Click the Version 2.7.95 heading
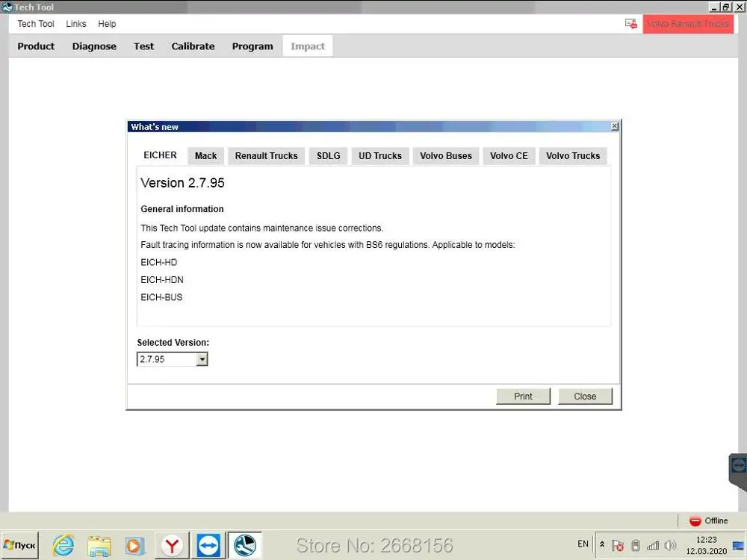747x560 pixels. point(182,183)
